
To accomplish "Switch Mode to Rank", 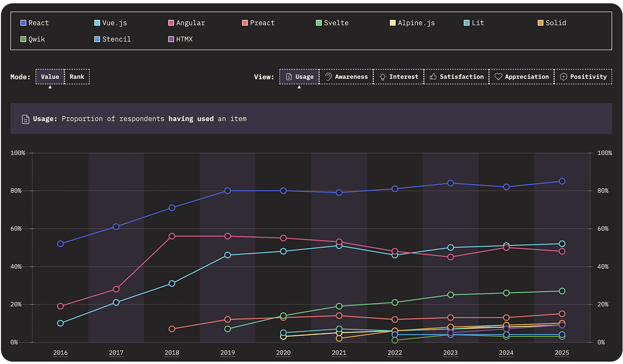I will point(77,77).
